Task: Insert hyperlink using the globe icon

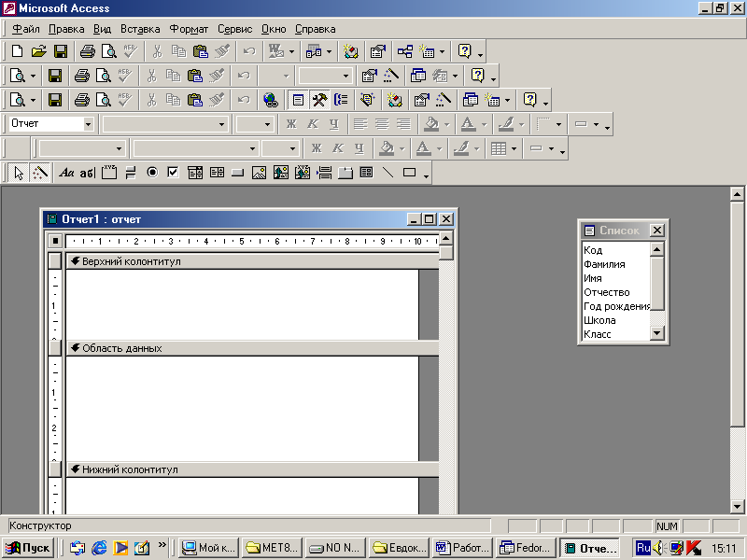Action: [271, 100]
